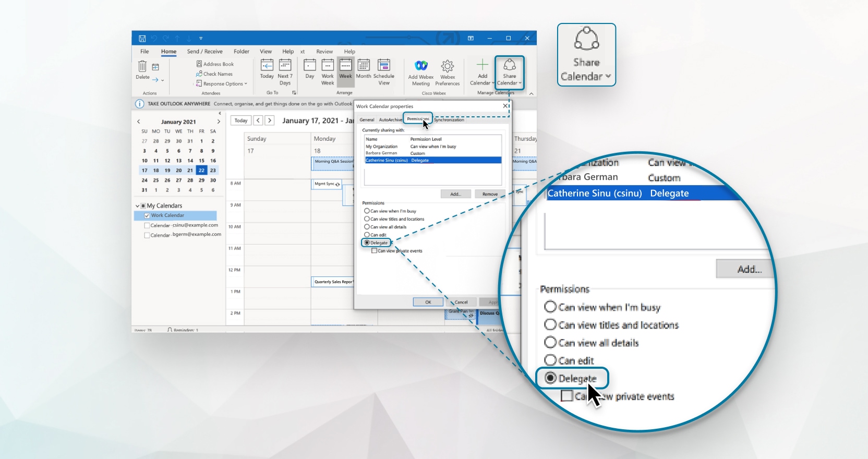Image resolution: width=868 pixels, height=459 pixels.
Task: Click OK in the Work Calendar properties dialog
Action: point(428,302)
